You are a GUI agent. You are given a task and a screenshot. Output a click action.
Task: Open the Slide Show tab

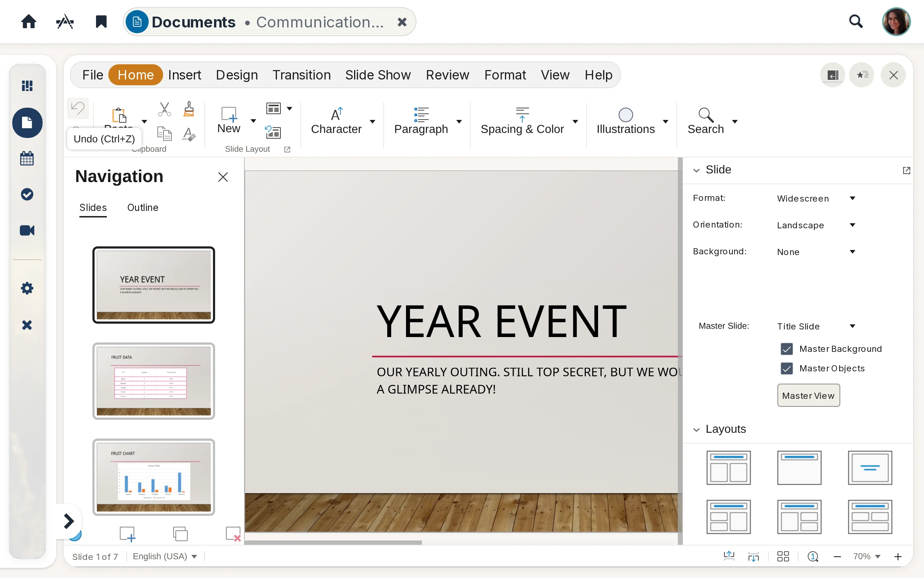378,75
